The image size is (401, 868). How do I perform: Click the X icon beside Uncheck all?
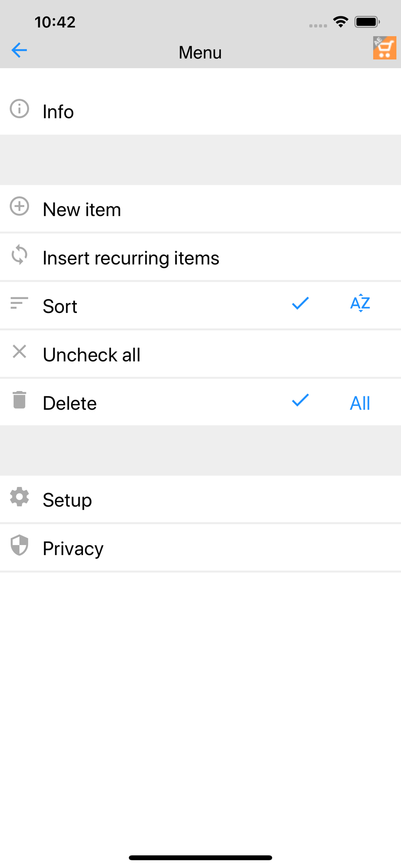point(20,352)
